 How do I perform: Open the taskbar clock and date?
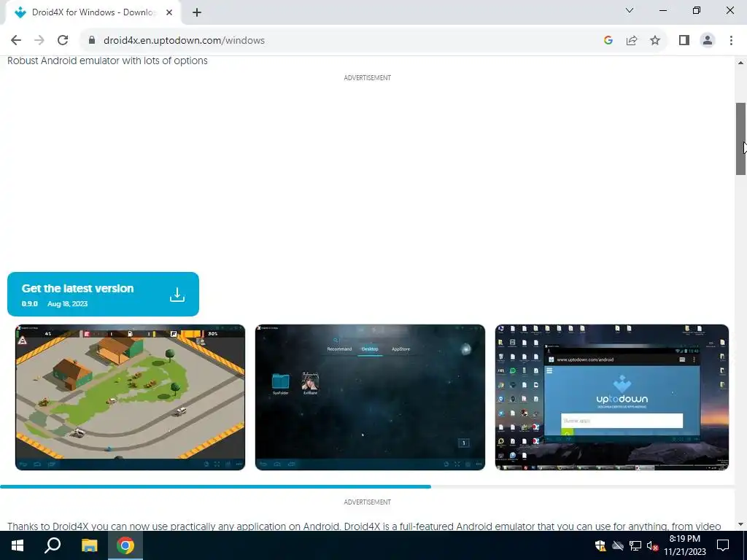684,545
